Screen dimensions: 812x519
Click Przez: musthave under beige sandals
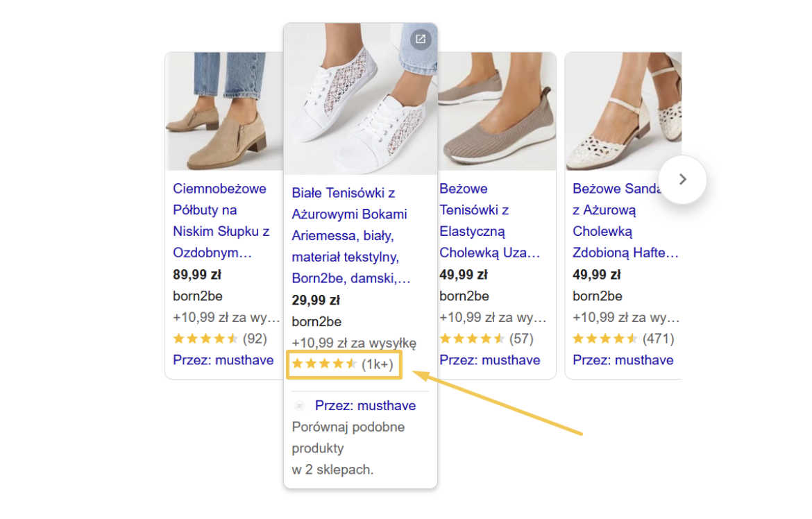(x=623, y=360)
